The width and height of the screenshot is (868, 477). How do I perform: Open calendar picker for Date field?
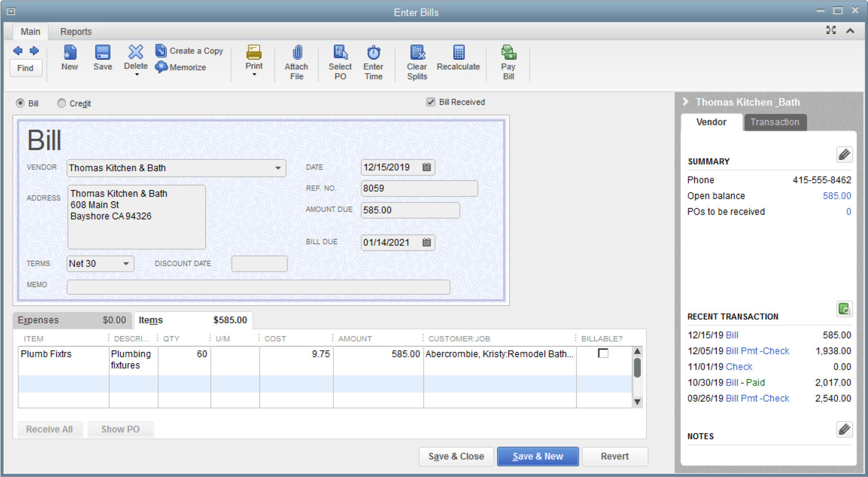pyautogui.click(x=427, y=167)
